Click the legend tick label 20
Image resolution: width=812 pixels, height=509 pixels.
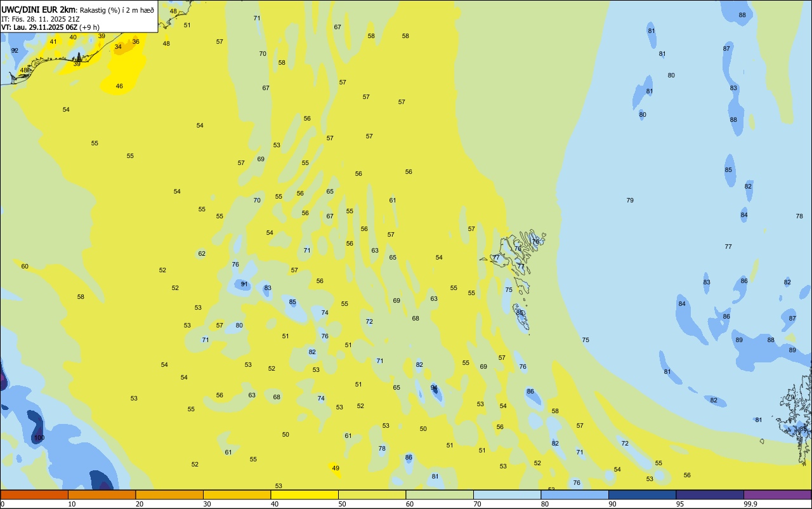pyautogui.click(x=140, y=504)
